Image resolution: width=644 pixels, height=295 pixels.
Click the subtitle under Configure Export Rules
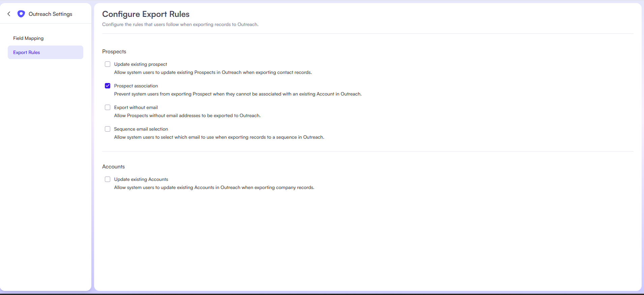point(180,24)
